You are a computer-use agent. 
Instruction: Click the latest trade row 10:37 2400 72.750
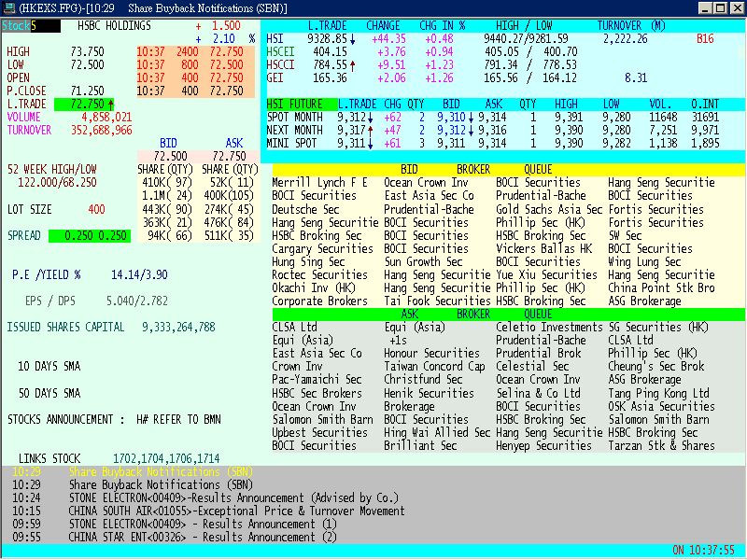(x=190, y=52)
